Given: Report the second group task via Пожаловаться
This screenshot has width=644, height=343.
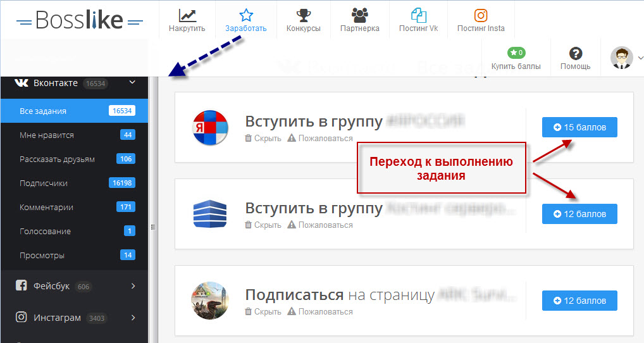Looking at the screenshot, I should (x=320, y=225).
